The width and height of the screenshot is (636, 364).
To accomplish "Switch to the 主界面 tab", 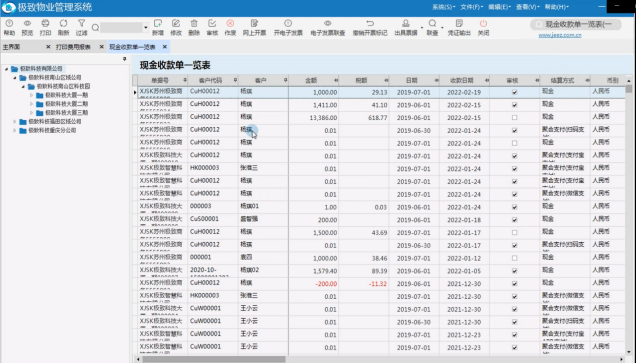I will (11, 47).
